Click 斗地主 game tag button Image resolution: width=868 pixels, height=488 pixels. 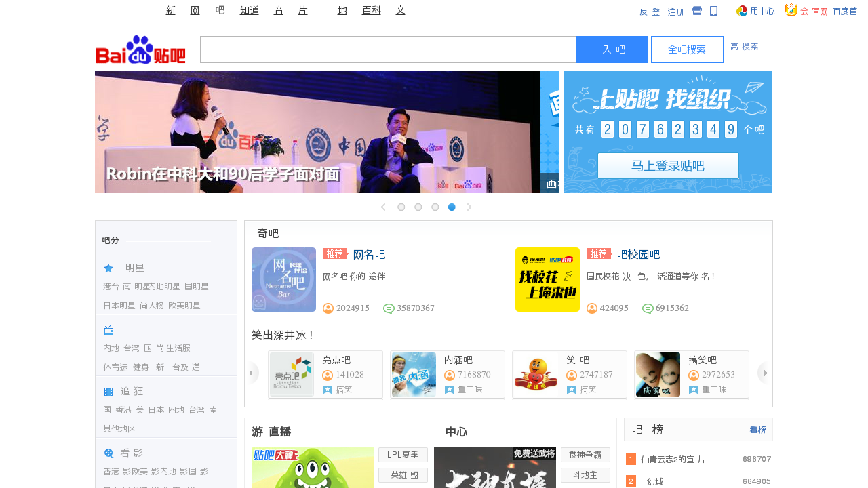click(585, 475)
